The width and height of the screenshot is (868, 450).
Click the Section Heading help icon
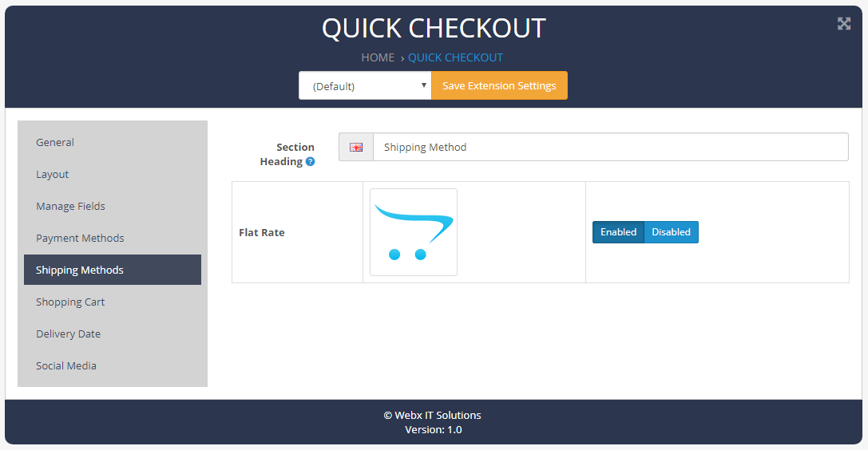click(x=310, y=162)
